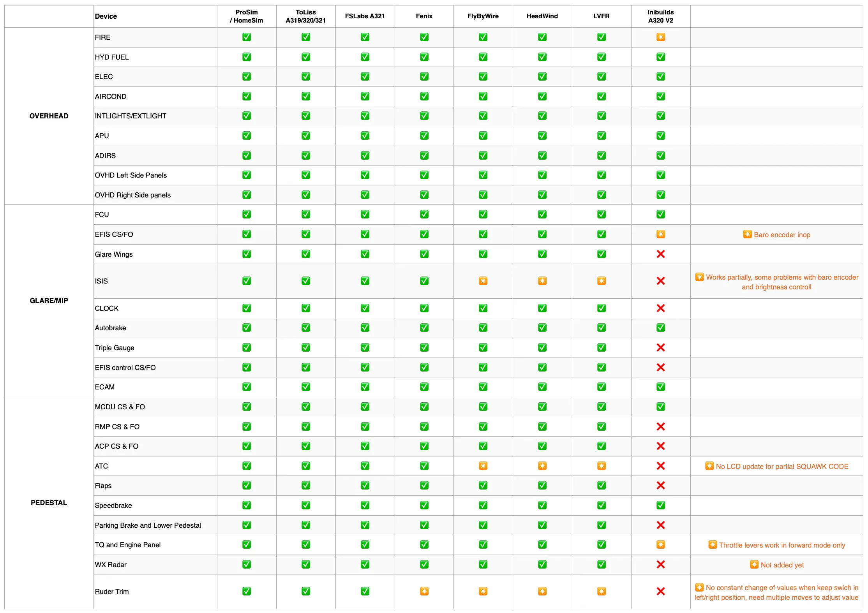This screenshot has width=868, height=613.
Task: Click the Parking Brake and Lower Pedestal row label
Action: tap(148, 525)
